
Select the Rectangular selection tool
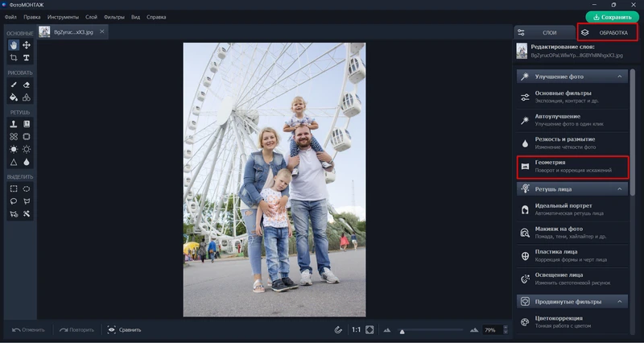pos(14,188)
